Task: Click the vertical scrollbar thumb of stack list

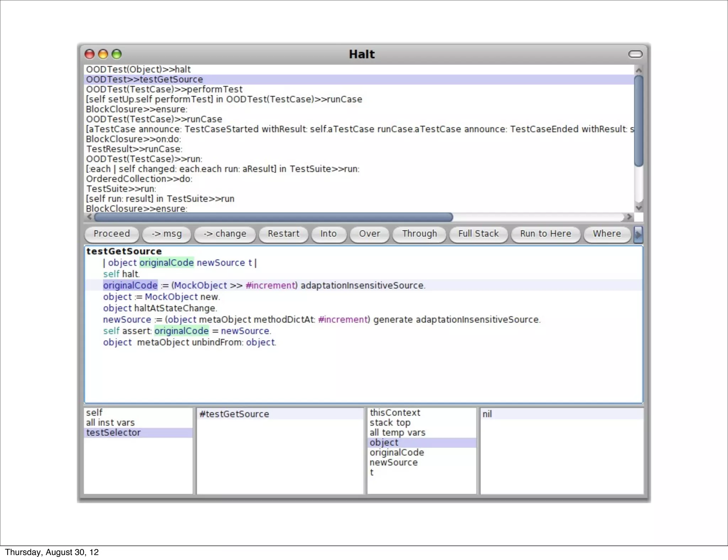Action: pyautogui.click(x=638, y=121)
